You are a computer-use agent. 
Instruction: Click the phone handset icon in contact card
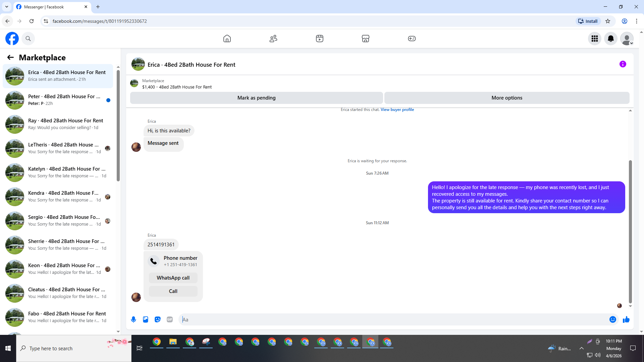tap(154, 261)
